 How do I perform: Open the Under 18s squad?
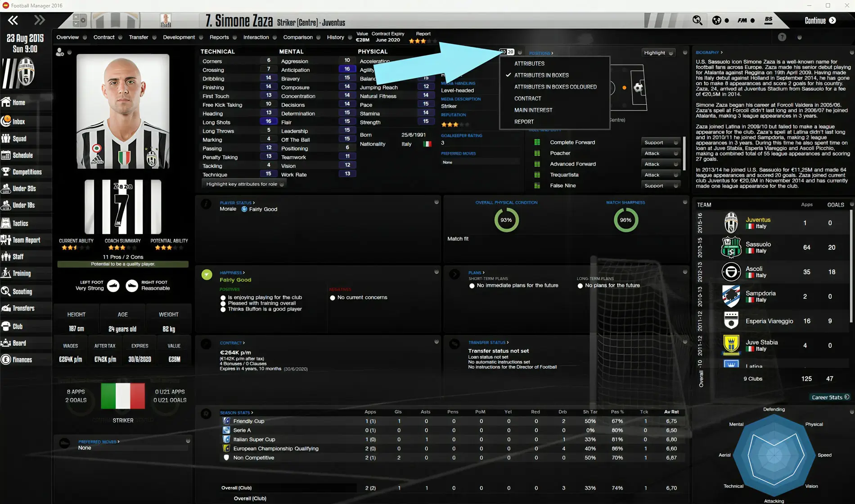26,205
